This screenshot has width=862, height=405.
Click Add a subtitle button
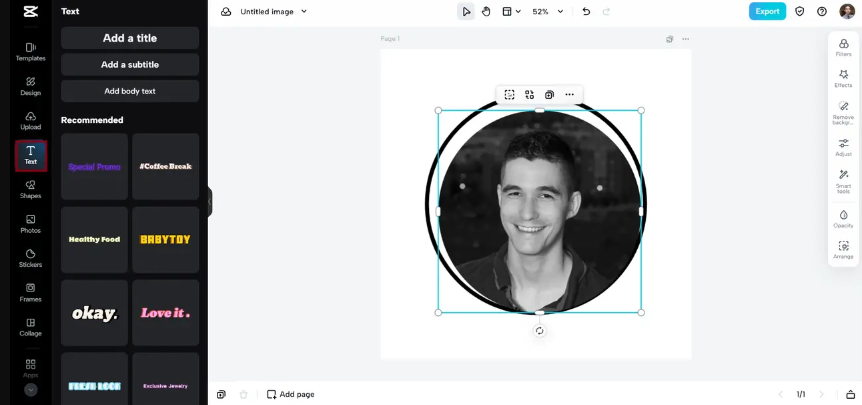click(x=130, y=64)
